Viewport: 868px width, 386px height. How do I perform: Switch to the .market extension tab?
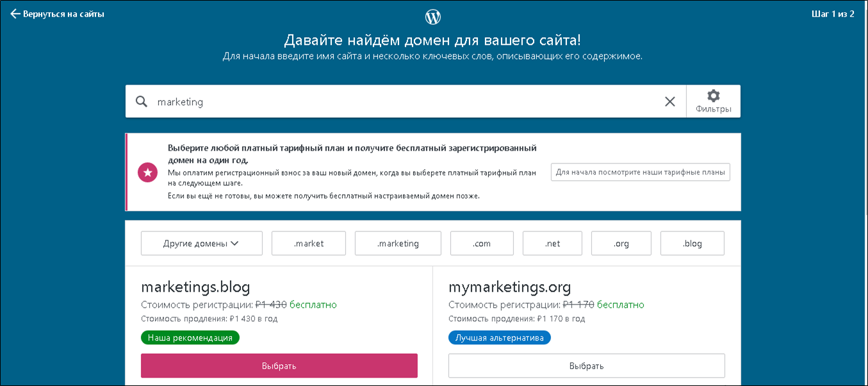pos(308,243)
